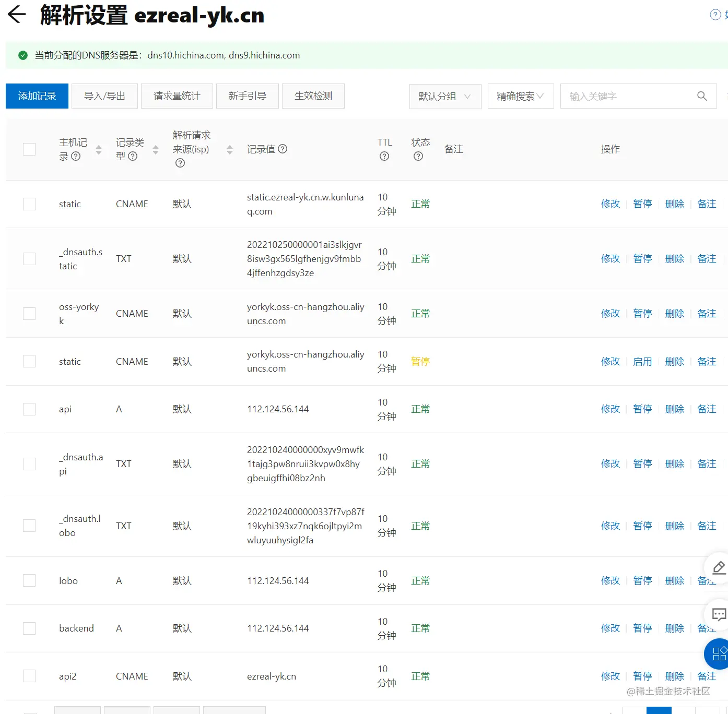Click the CNAME type in oss-yorkyk row
The width and height of the screenshot is (728, 714).
click(132, 314)
